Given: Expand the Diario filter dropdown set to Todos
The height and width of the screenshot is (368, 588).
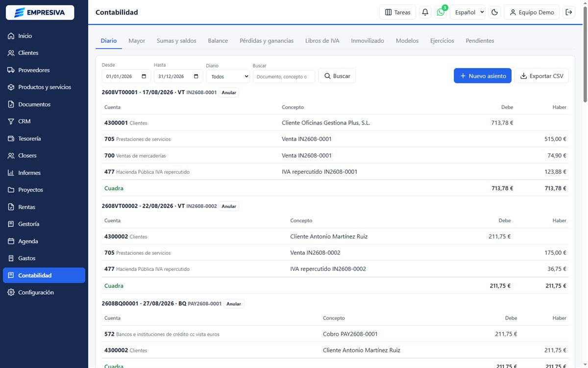Looking at the screenshot, I should click(x=228, y=76).
